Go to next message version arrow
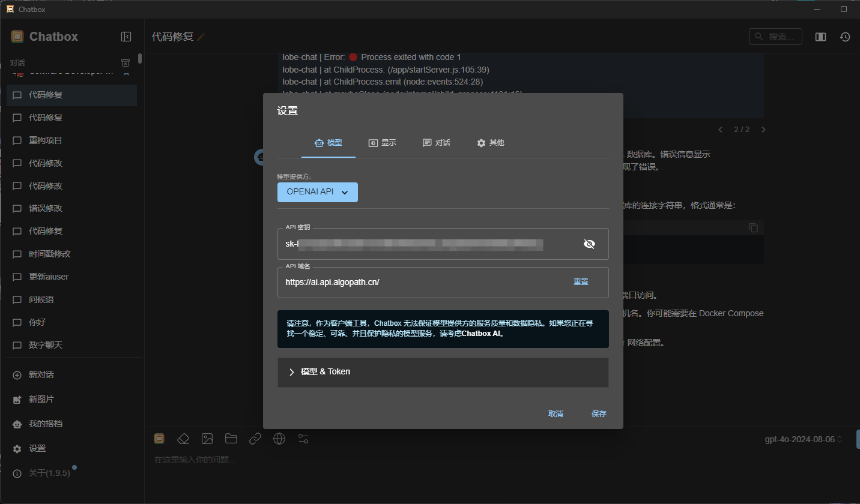Screen dimensions: 860x504 (x=763, y=129)
